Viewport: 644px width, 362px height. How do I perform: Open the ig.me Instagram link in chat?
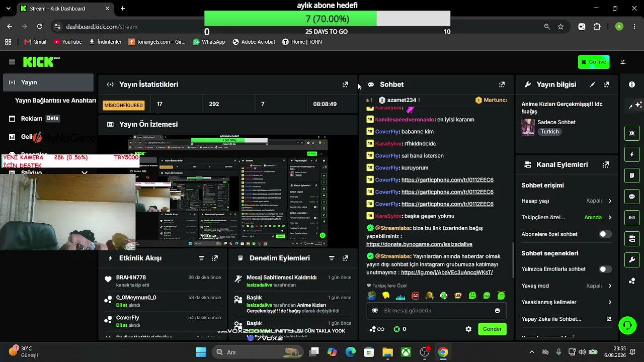(447, 273)
